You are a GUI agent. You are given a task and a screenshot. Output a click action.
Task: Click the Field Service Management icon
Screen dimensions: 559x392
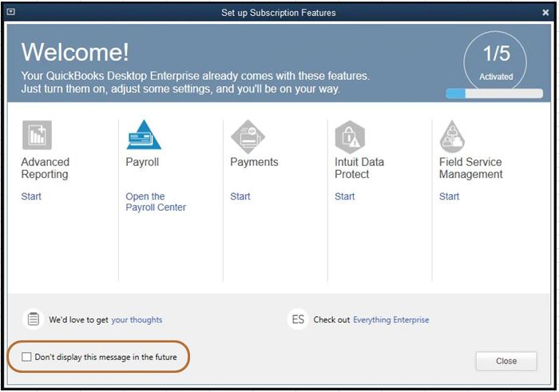[x=453, y=137]
